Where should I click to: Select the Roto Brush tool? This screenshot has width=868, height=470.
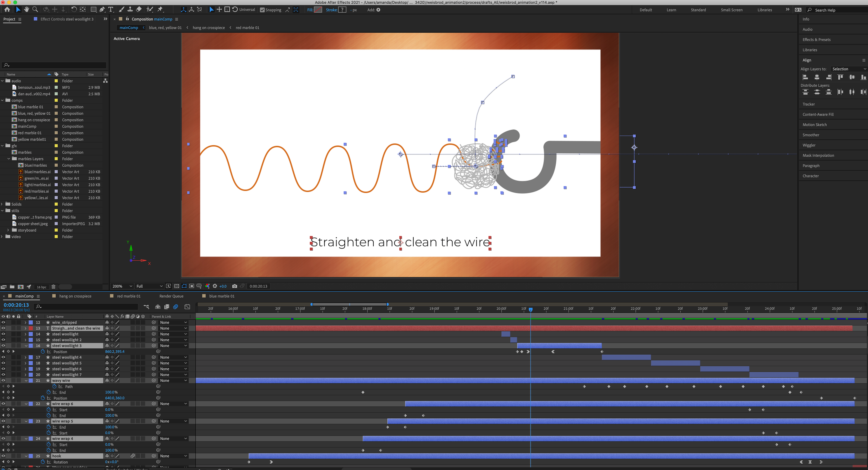point(150,9)
